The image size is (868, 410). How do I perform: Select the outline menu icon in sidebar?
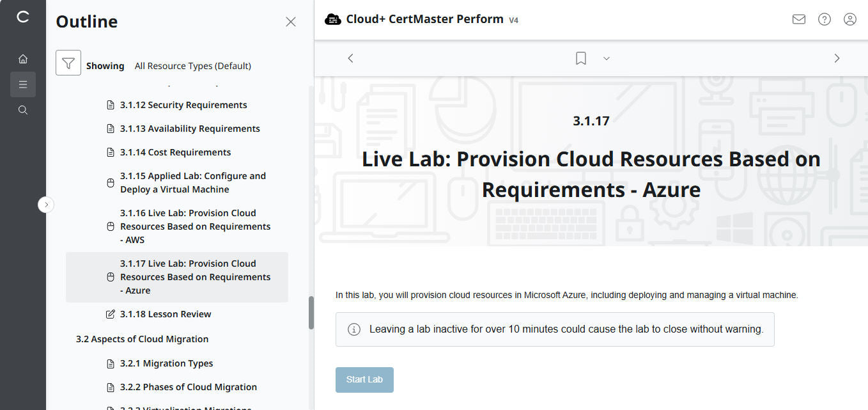(23, 84)
